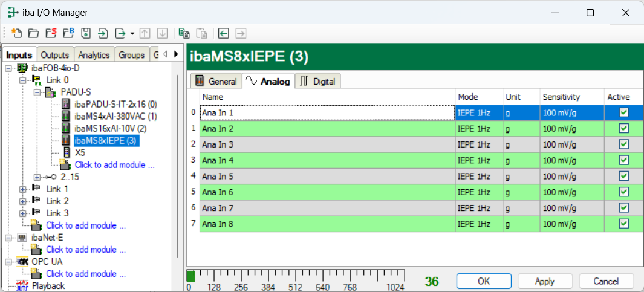Create a new I/O configuration
Image resolution: width=644 pixels, height=292 pixels.
tap(16, 33)
